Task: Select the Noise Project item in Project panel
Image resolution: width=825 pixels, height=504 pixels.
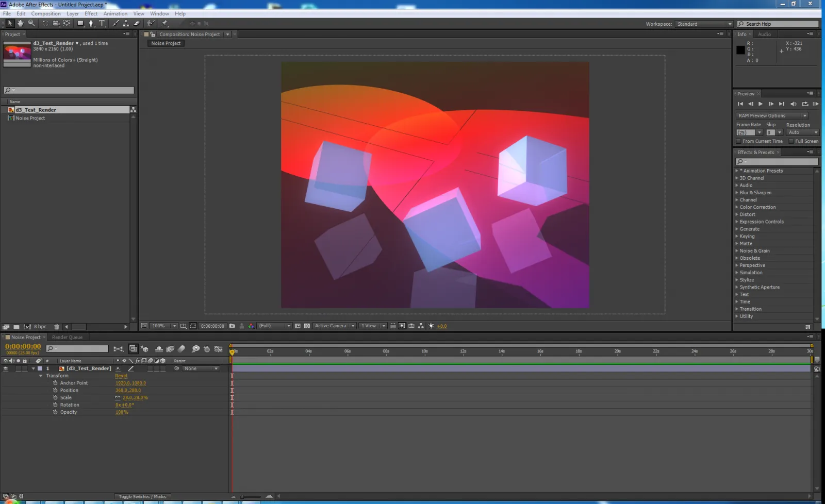Action: 29,118
